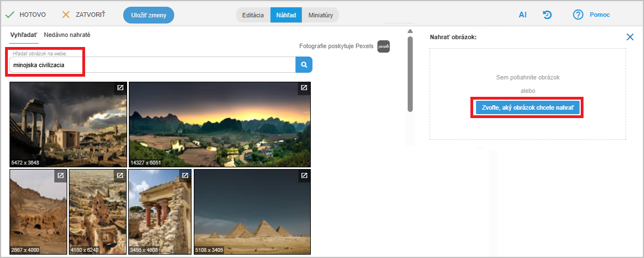This screenshot has height=258, width=644.
Task: Select the 5108 x 3405 pyramids thumbnail
Action: pos(252,212)
